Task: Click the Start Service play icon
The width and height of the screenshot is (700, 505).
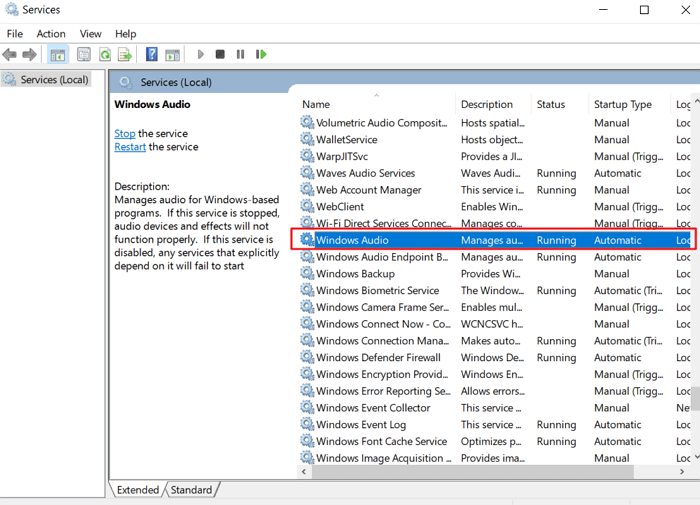Action: (200, 54)
